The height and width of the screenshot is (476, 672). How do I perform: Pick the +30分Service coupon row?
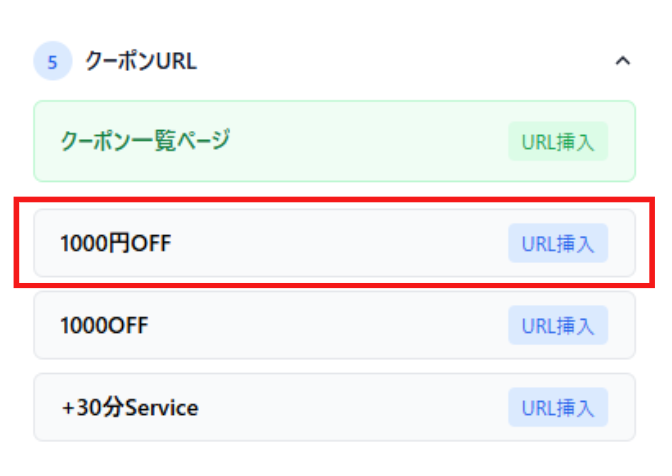300,407
